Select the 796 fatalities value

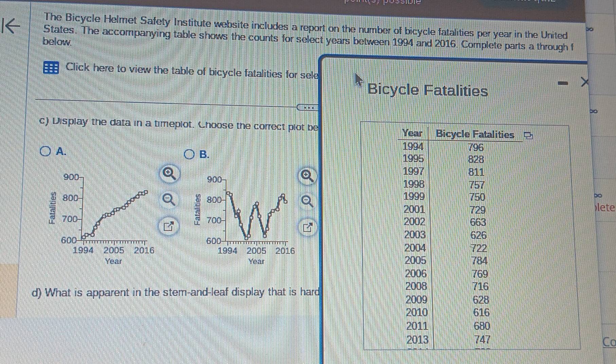pyautogui.click(x=476, y=147)
